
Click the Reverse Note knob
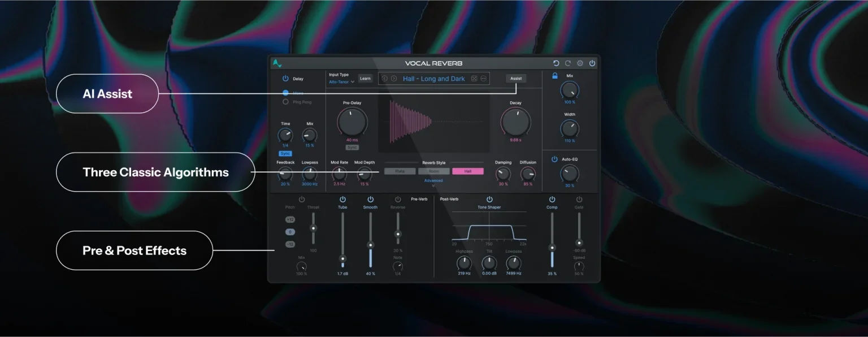398,266
